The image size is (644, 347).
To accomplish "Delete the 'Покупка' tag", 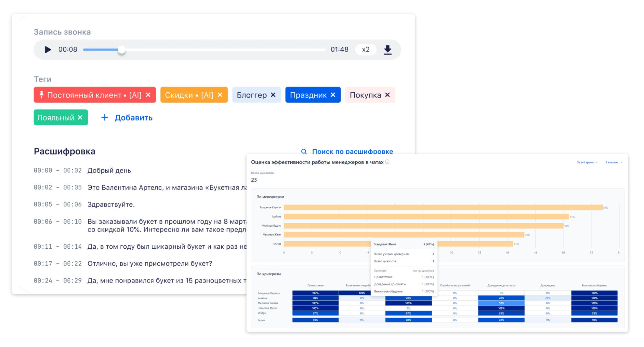I will (x=388, y=95).
